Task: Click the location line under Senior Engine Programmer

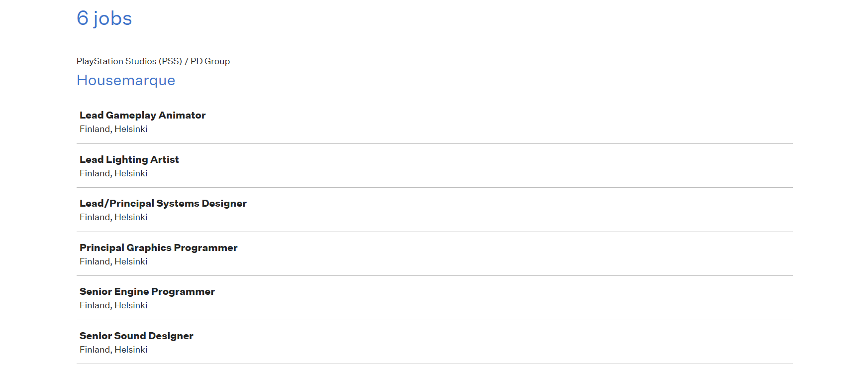Action: (x=113, y=306)
